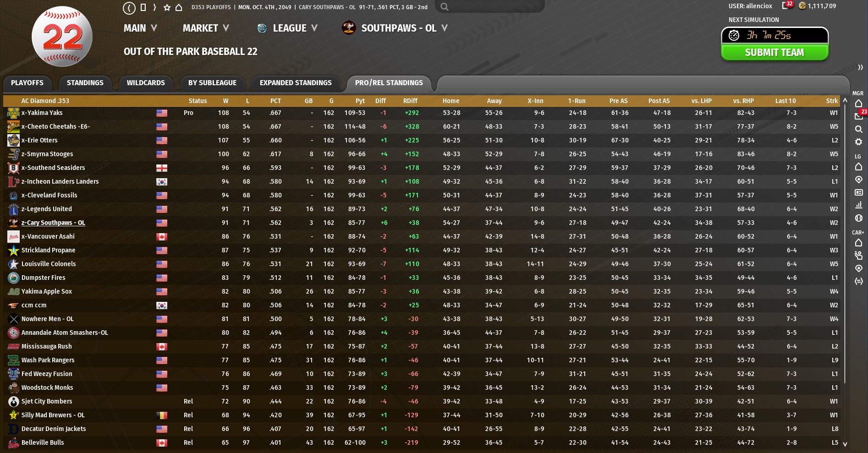
Task: Open the MAIN dropdown menu
Action: (x=140, y=28)
